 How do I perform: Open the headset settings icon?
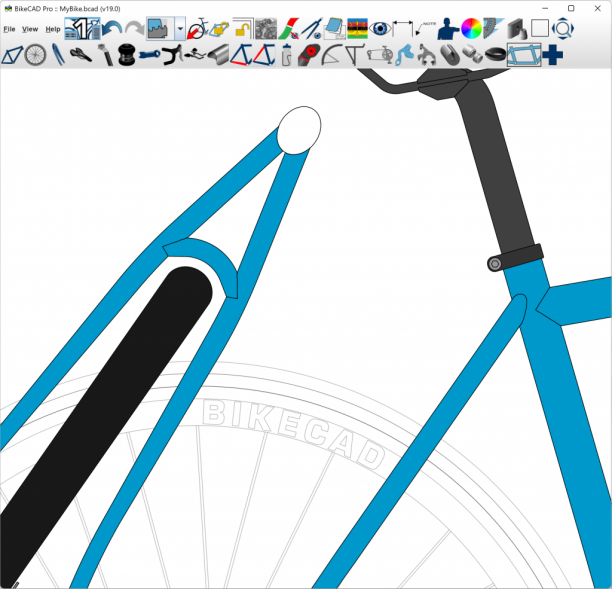point(126,55)
